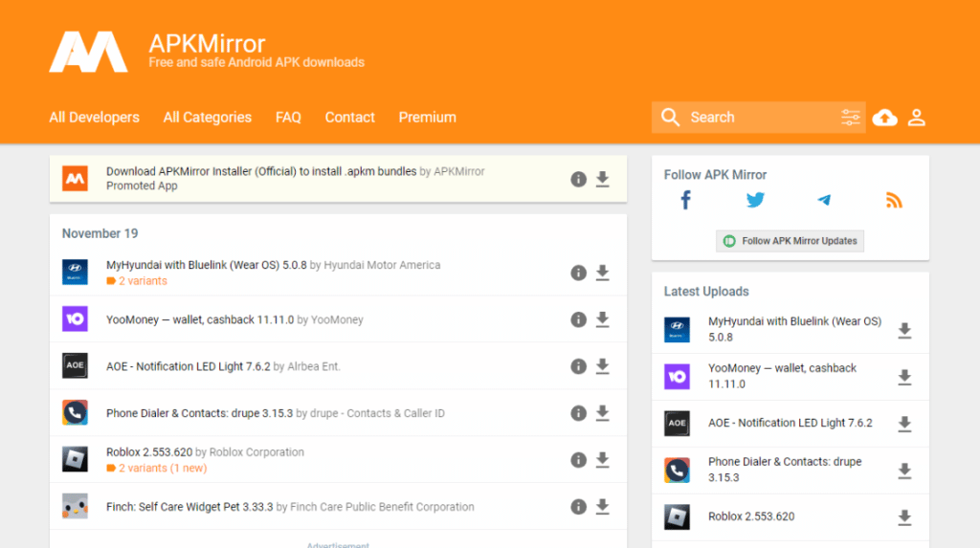Viewport: 980px width, 548px height.
Task: Open the user account icon
Action: tap(916, 118)
